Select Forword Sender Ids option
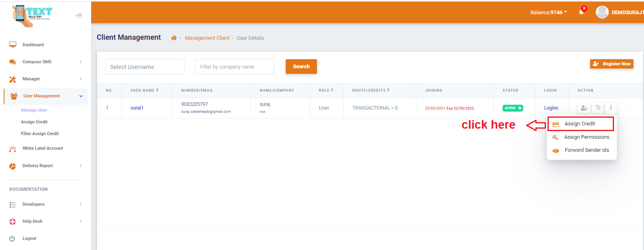This screenshot has height=250, width=644. pos(586,150)
